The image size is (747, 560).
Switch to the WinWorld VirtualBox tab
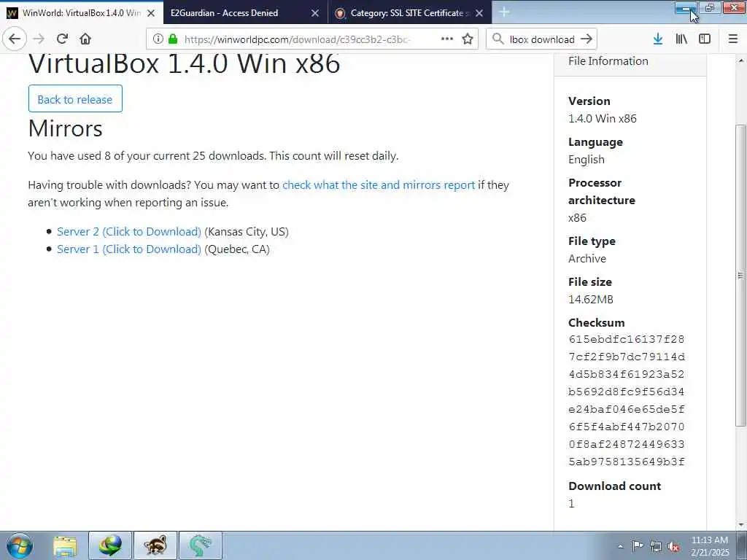click(81, 13)
